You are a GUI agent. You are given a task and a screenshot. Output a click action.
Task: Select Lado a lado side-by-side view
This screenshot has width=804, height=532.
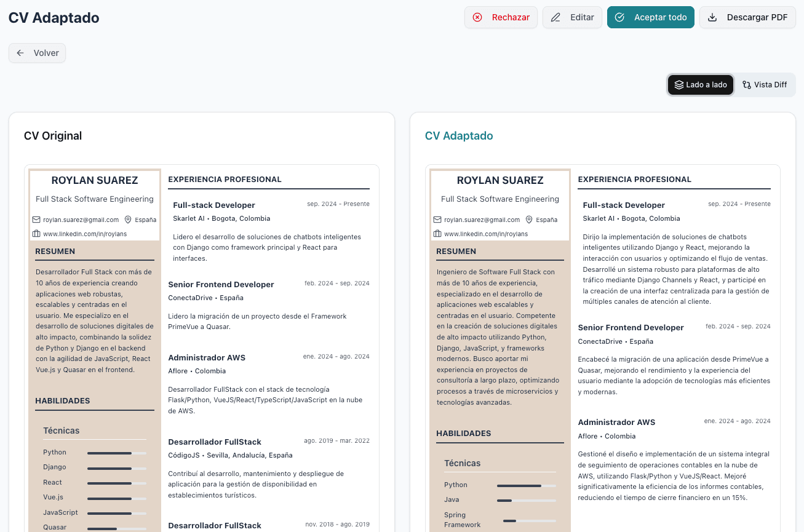701,84
